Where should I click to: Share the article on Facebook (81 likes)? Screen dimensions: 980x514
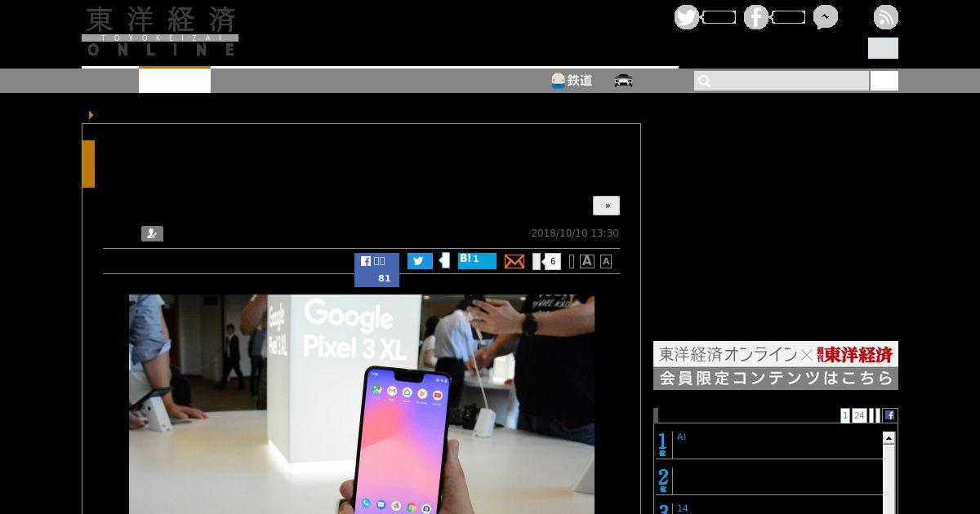point(376,270)
